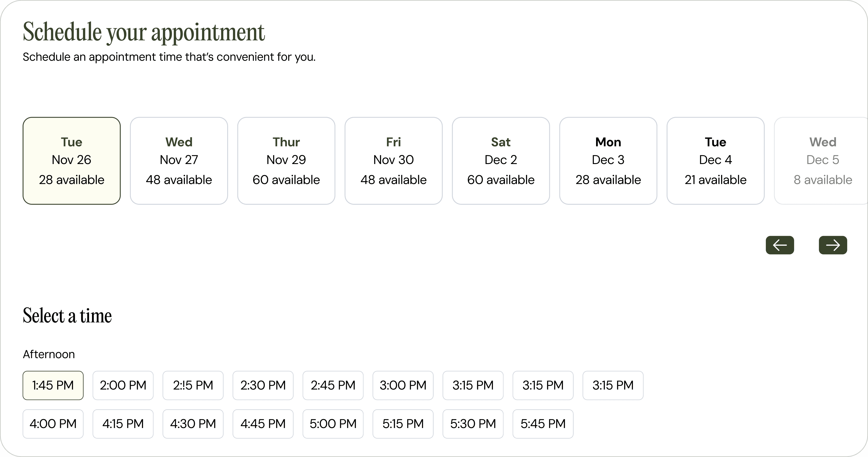Pick the 4:00 PM appointment time

click(x=53, y=424)
